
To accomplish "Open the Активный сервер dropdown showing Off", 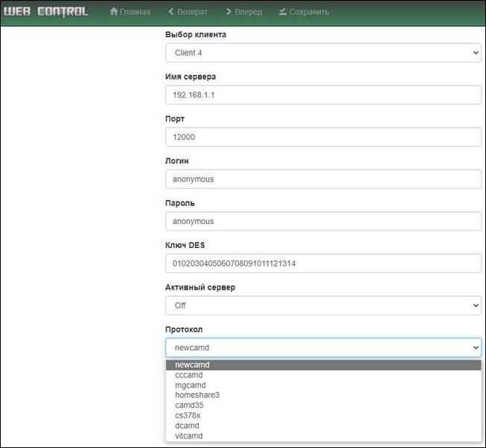I will (x=323, y=305).
